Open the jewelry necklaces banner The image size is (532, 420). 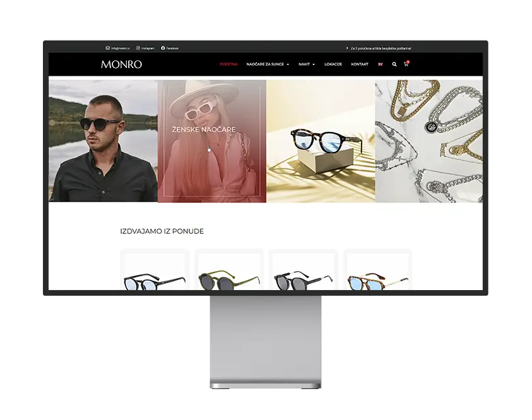(x=429, y=141)
